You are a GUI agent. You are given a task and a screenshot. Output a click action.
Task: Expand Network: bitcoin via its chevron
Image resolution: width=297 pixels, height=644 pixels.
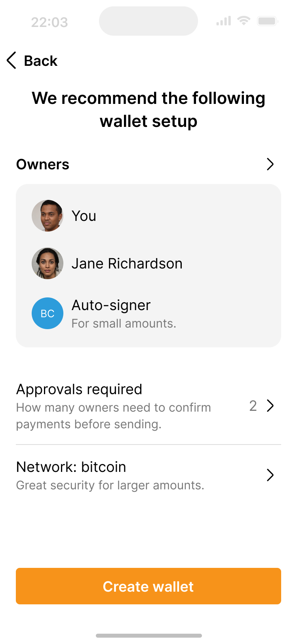pos(270,475)
